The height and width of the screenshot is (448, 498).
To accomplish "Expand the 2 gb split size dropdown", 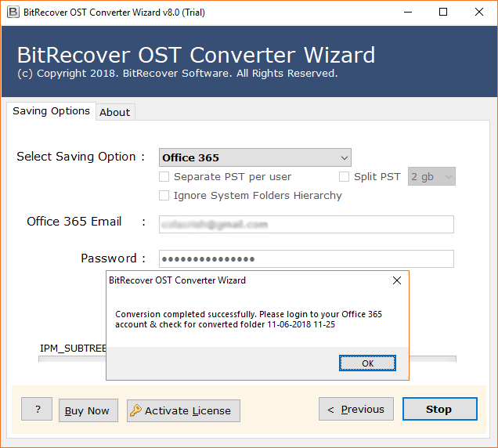I will [431, 176].
